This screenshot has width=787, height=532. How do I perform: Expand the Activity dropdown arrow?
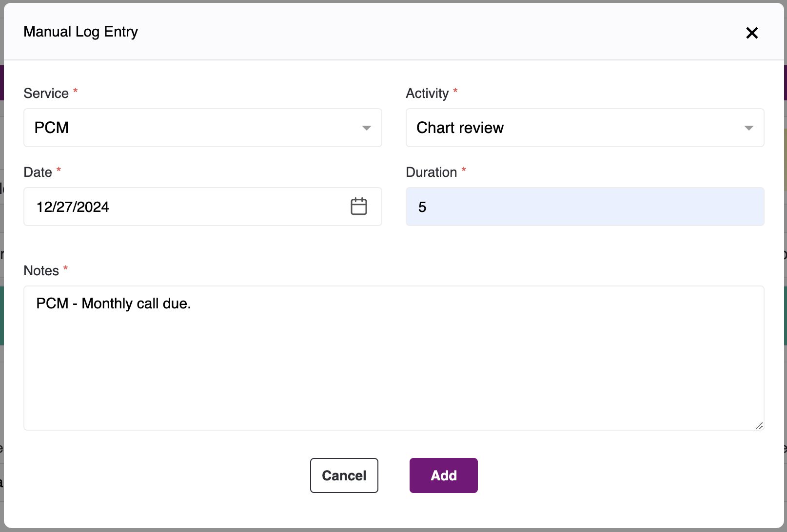pyautogui.click(x=749, y=128)
